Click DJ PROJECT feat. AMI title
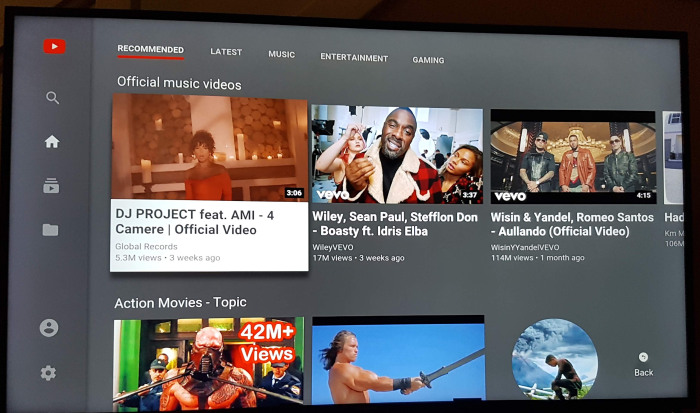Screen dimensions: 700x413 195,222
